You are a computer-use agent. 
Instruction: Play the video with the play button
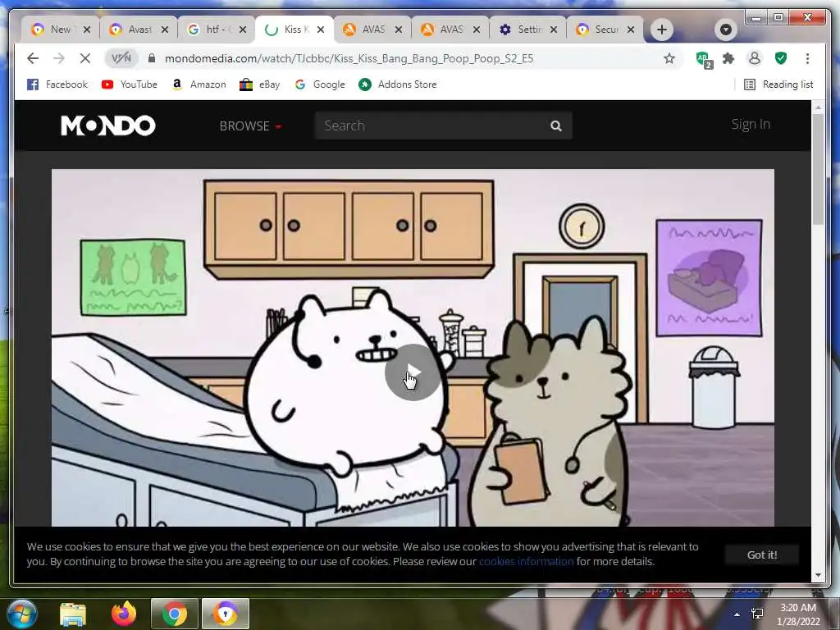click(413, 373)
